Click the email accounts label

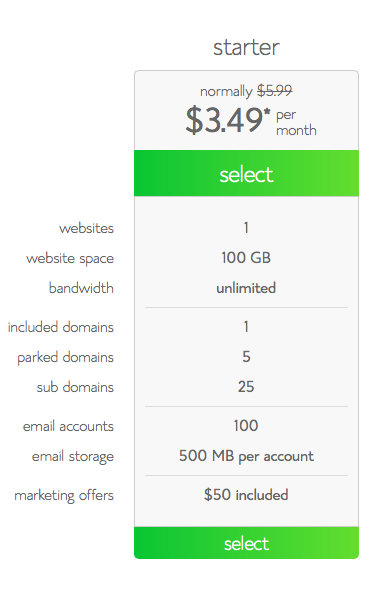click(68, 426)
